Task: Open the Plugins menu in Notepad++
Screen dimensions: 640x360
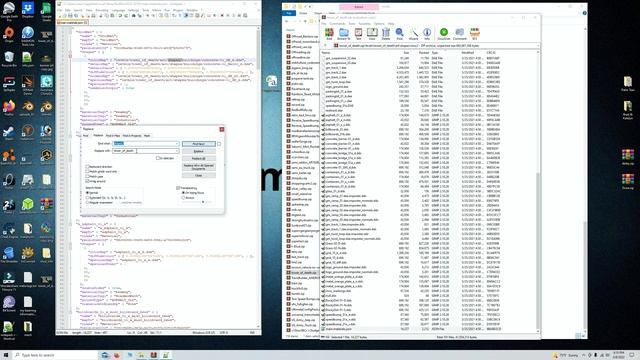Action: click(178, 10)
